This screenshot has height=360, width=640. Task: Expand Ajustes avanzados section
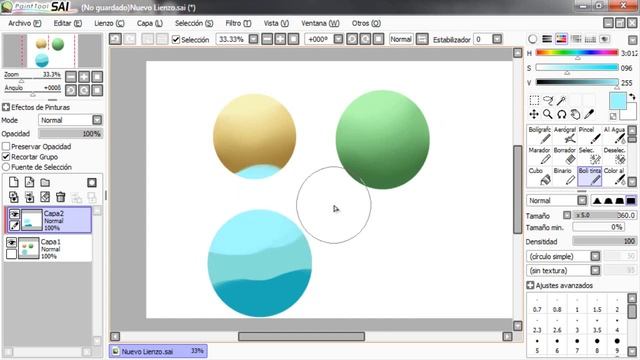pyautogui.click(x=530, y=285)
